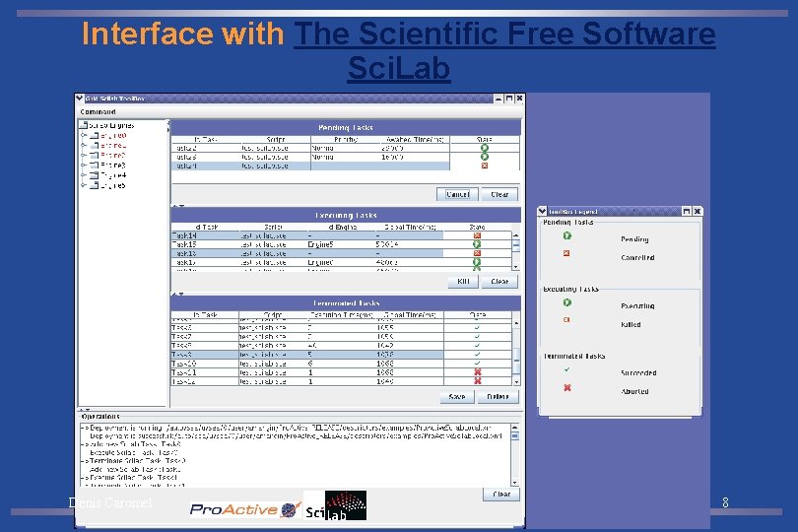Expand the Engine1 tree node
The height and width of the screenshot is (532, 798).
pyautogui.click(x=84, y=146)
